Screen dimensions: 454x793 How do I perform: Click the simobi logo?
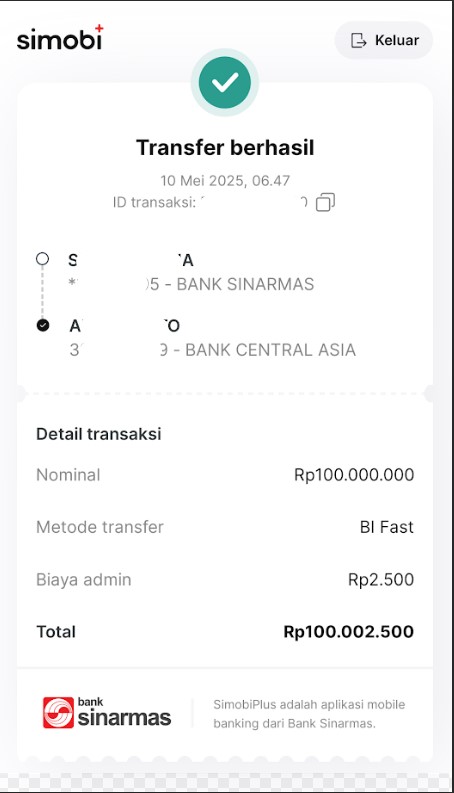point(60,38)
